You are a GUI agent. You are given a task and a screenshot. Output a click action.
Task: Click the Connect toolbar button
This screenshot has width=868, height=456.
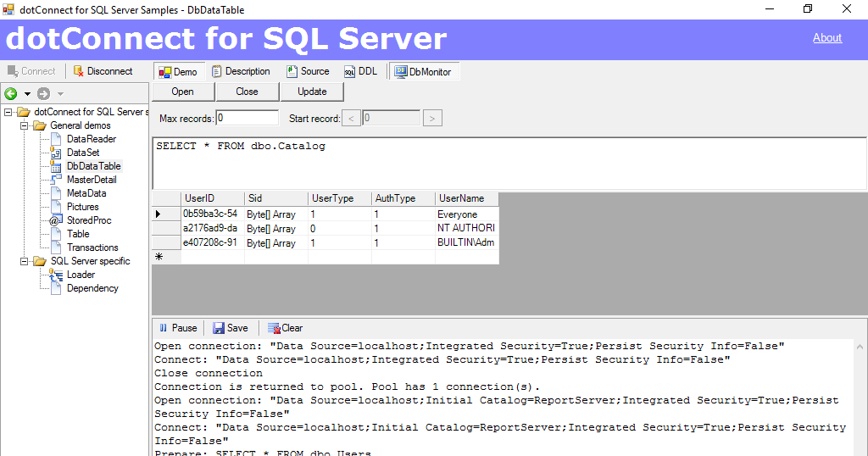31,71
